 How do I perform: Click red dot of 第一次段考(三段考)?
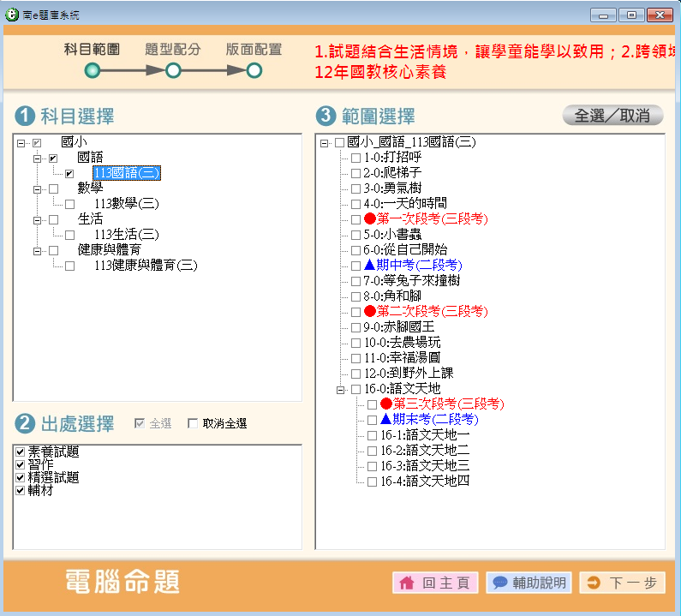click(x=369, y=218)
